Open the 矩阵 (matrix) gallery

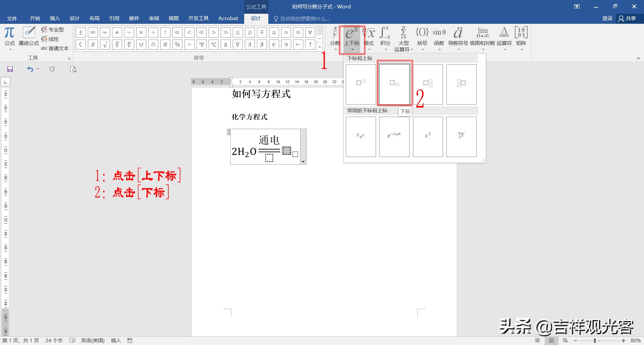click(x=521, y=37)
